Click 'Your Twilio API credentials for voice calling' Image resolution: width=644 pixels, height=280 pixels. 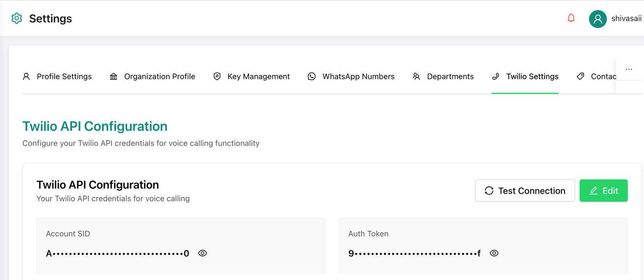click(x=113, y=199)
